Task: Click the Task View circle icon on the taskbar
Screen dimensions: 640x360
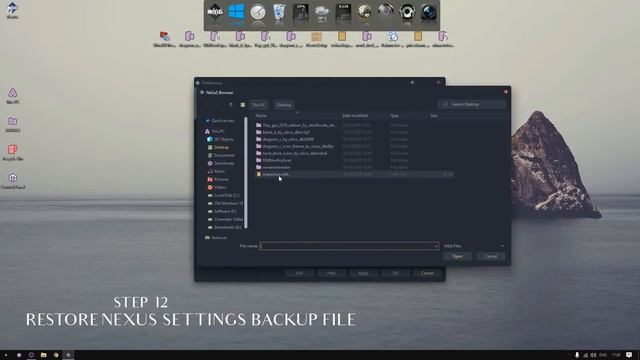Action: (31, 355)
